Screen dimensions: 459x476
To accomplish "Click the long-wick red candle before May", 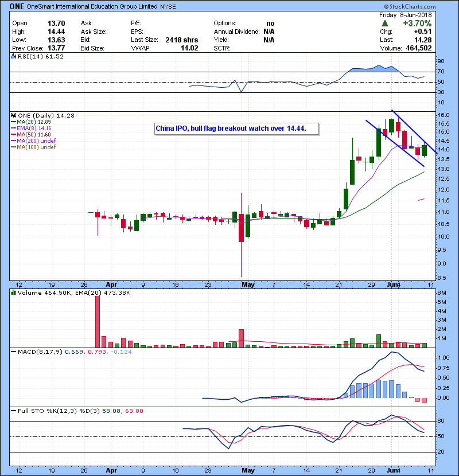I will pyautogui.click(x=241, y=235).
